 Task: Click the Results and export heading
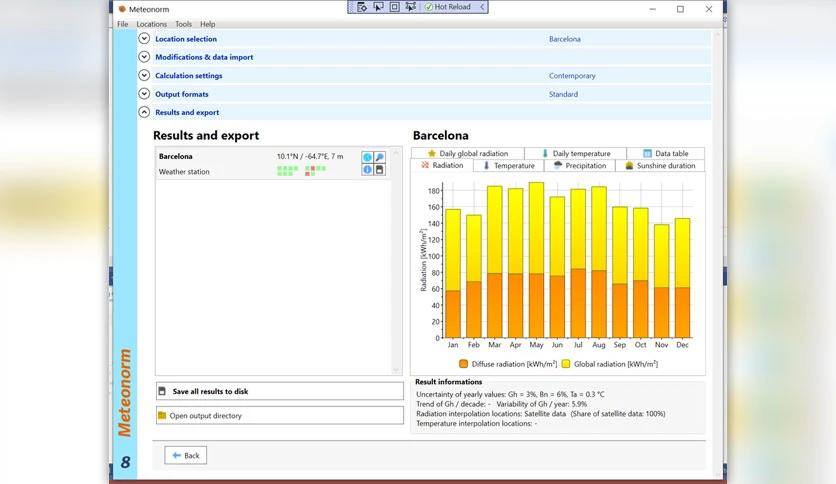coord(206,135)
